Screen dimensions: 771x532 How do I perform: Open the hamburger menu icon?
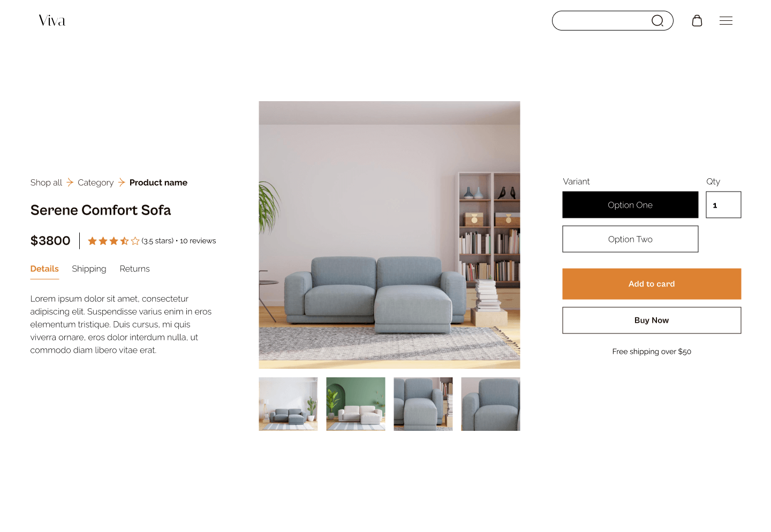click(726, 21)
